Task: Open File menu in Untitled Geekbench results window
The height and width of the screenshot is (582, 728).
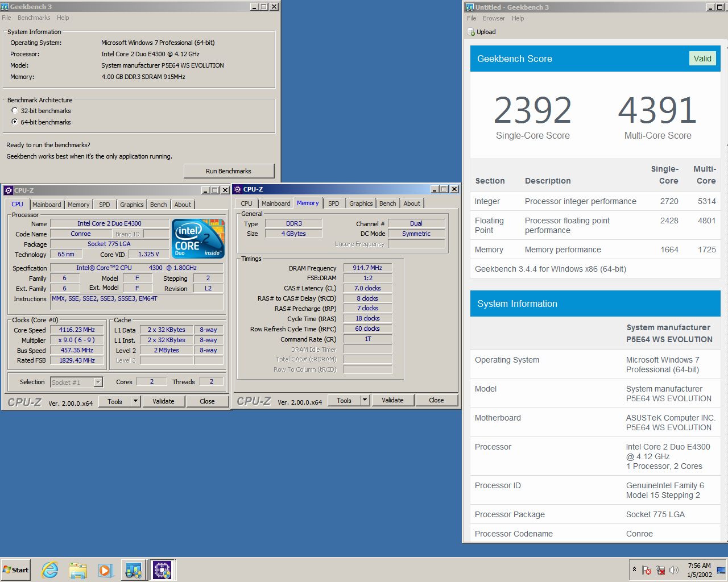Action: tap(471, 18)
